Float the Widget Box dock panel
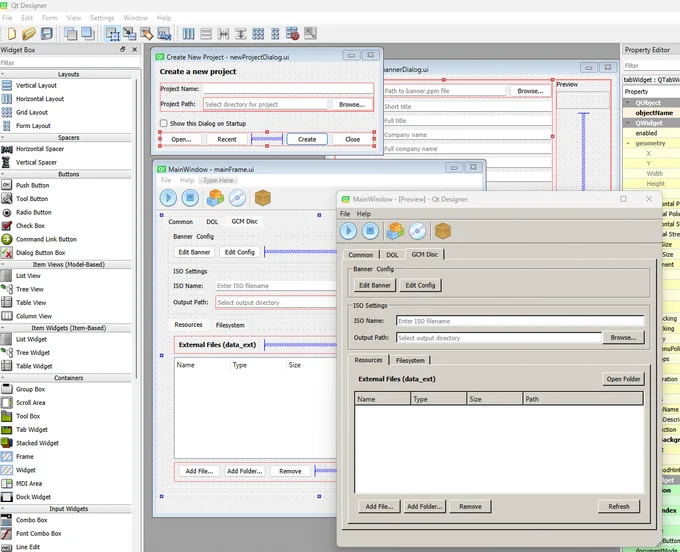 123,49
